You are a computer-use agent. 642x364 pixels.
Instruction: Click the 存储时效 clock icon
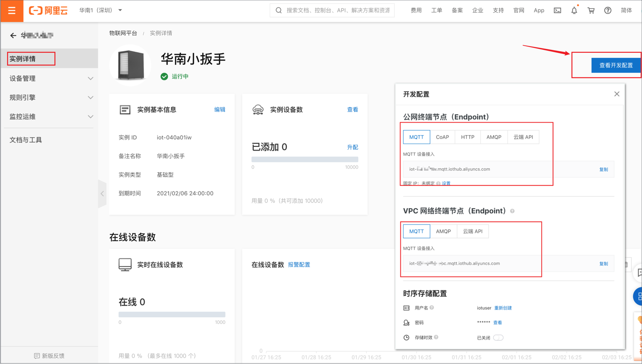pos(406,337)
